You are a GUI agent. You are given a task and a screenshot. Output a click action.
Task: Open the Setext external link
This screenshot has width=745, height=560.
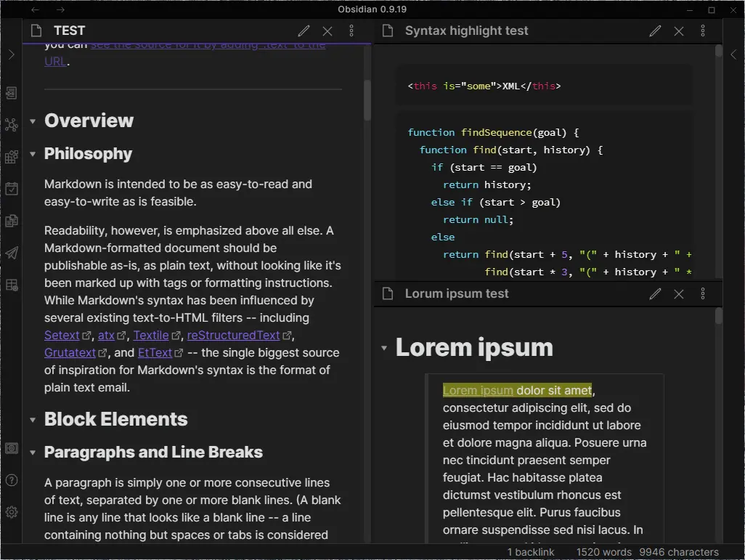click(x=62, y=335)
